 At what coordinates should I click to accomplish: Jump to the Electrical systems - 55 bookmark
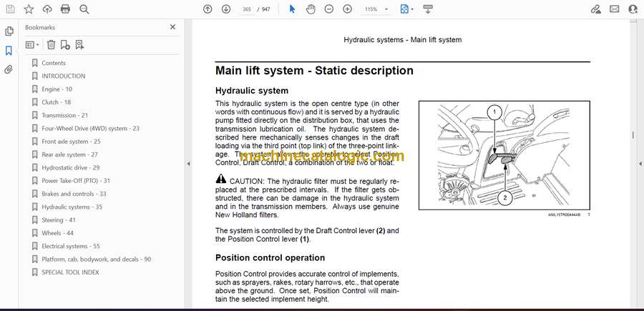70,246
